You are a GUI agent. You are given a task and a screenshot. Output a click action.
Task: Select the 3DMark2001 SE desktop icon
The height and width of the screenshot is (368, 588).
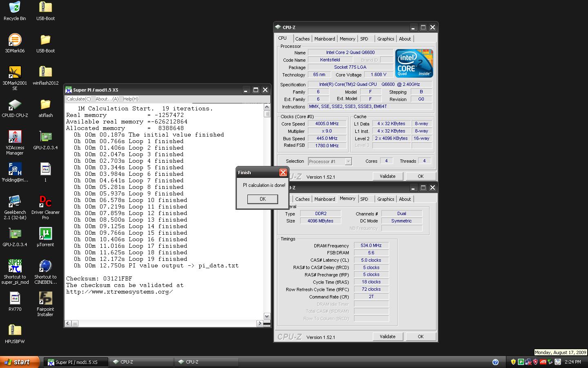click(15, 78)
